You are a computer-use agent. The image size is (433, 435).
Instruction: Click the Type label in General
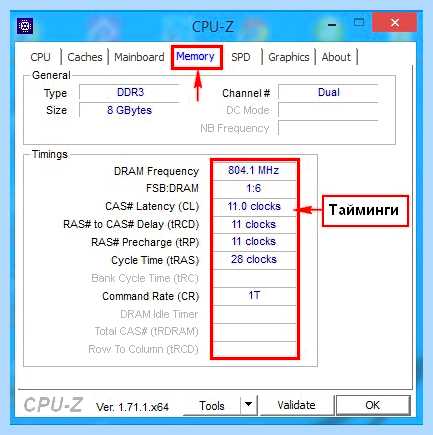pyautogui.click(x=55, y=93)
